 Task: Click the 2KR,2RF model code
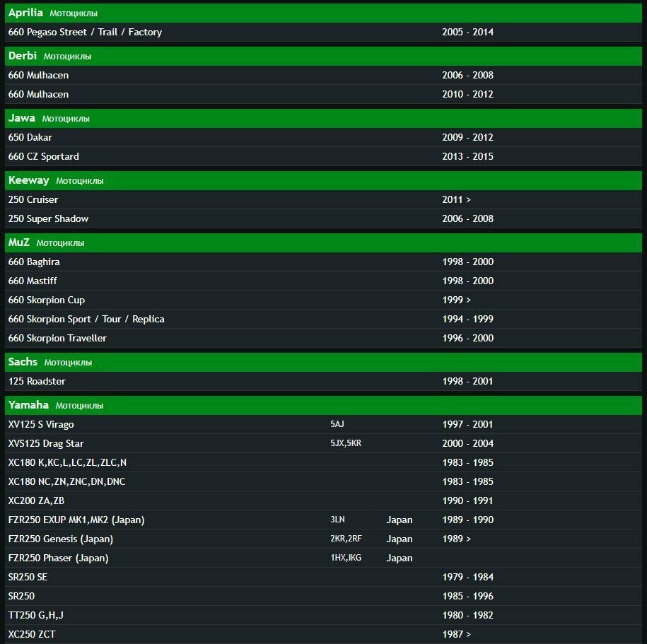click(346, 539)
